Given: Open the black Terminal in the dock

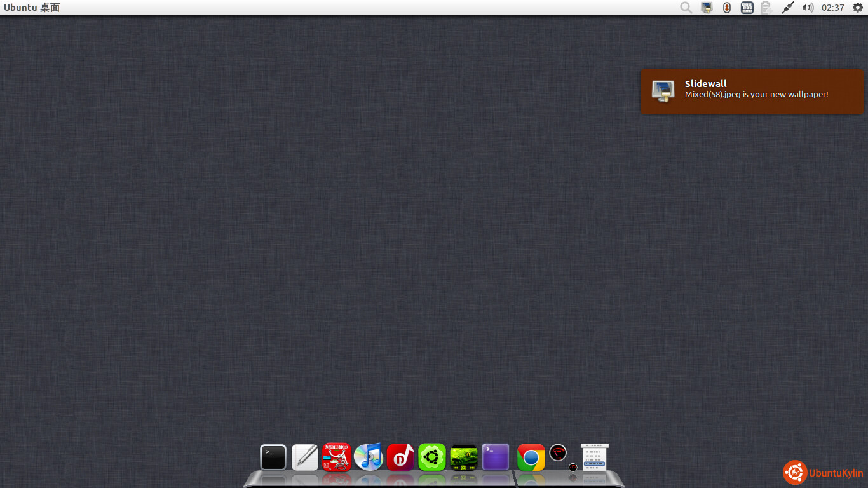Looking at the screenshot, I should tap(273, 457).
